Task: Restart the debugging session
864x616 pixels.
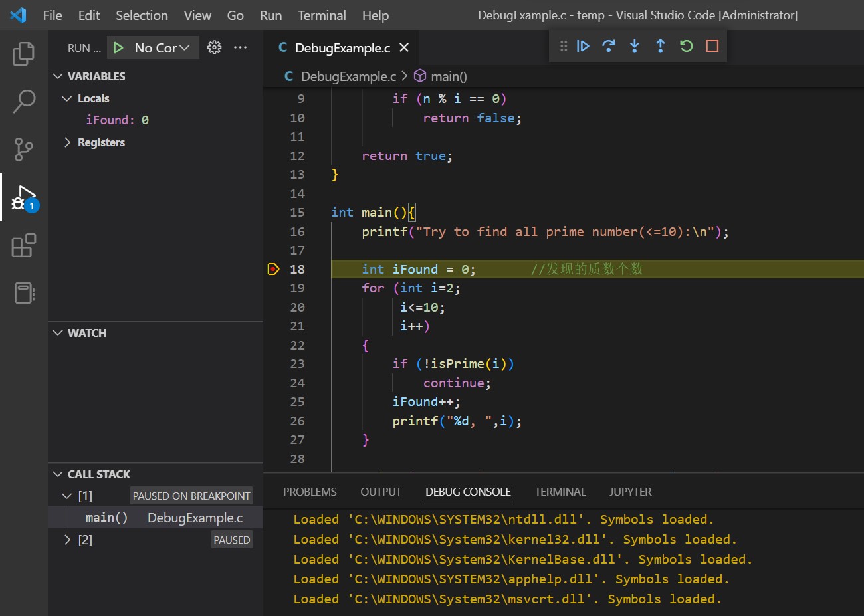Action: coord(686,46)
